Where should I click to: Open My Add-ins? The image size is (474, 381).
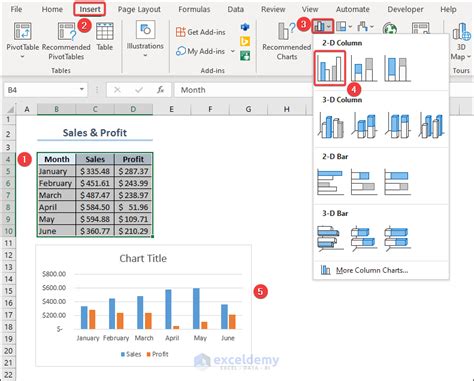201,51
